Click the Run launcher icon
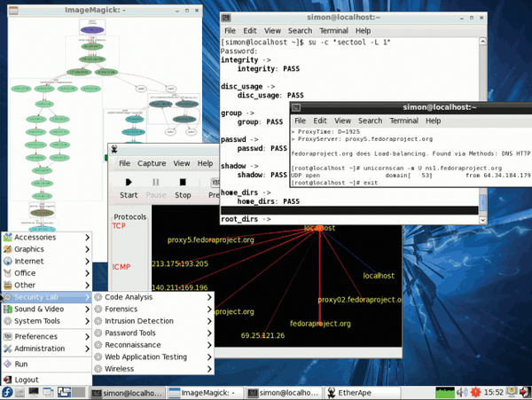 pos(7,364)
